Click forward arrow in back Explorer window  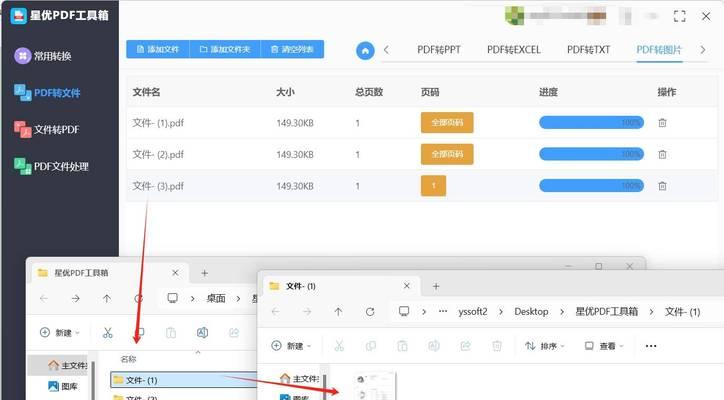coord(75,299)
